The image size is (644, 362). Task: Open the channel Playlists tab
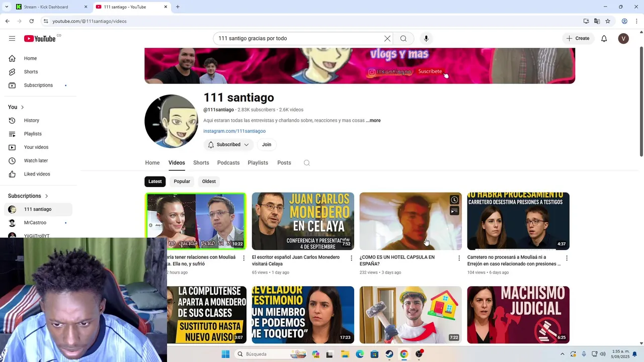click(258, 163)
